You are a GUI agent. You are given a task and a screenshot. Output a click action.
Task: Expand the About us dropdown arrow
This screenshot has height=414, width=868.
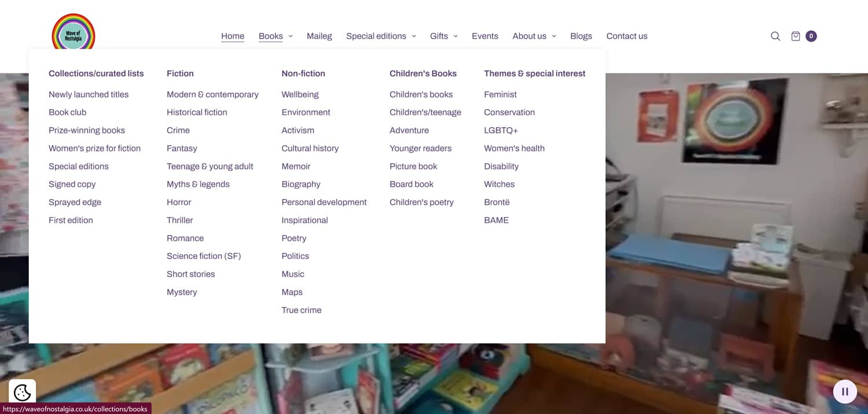click(x=554, y=36)
